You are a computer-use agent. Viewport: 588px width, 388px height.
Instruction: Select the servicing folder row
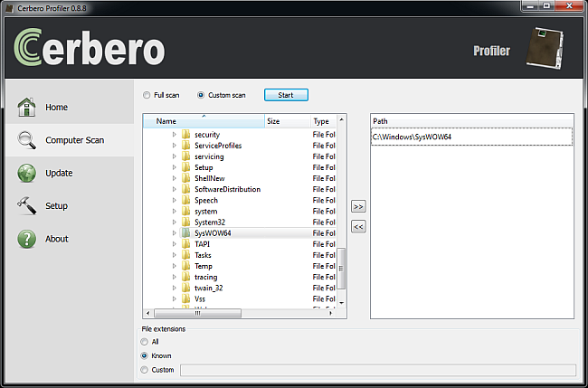click(240, 156)
